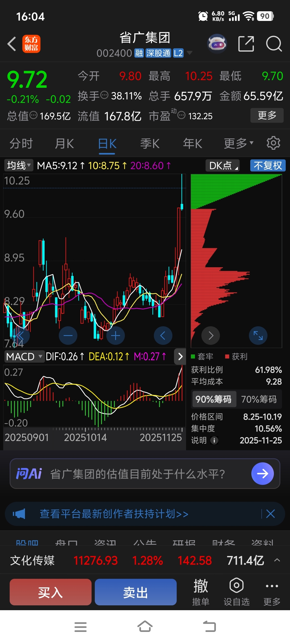Open chart settings gear icon
290x644 pixels.
point(273,143)
